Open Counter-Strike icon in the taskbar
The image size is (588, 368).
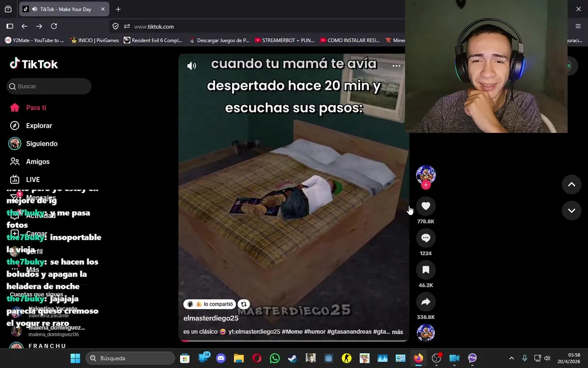pos(347,358)
